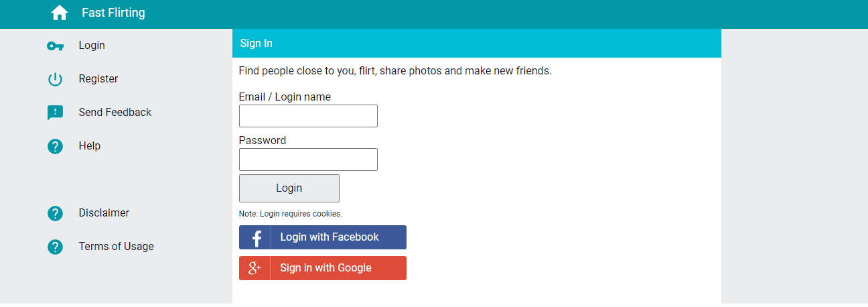This screenshot has height=307, width=868.
Task: Click the home icon in header
Action: [60, 13]
